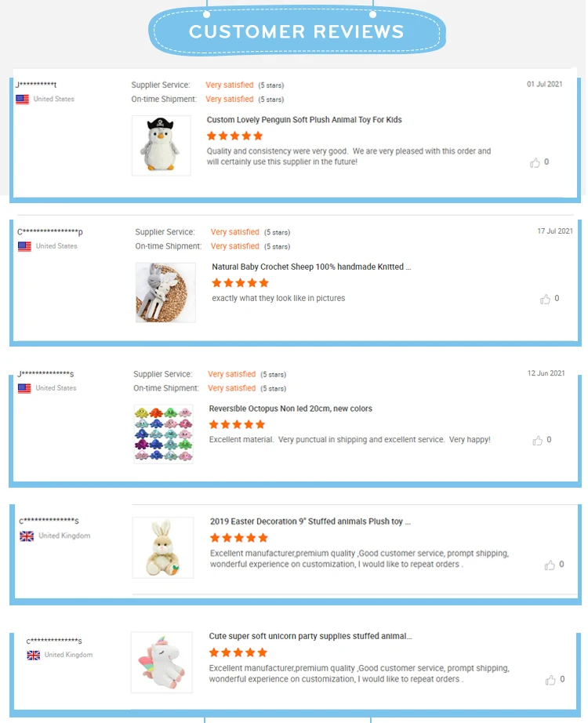The image size is (588, 723).
Task: Open reversible octopus product image
Action: [163, 434]
